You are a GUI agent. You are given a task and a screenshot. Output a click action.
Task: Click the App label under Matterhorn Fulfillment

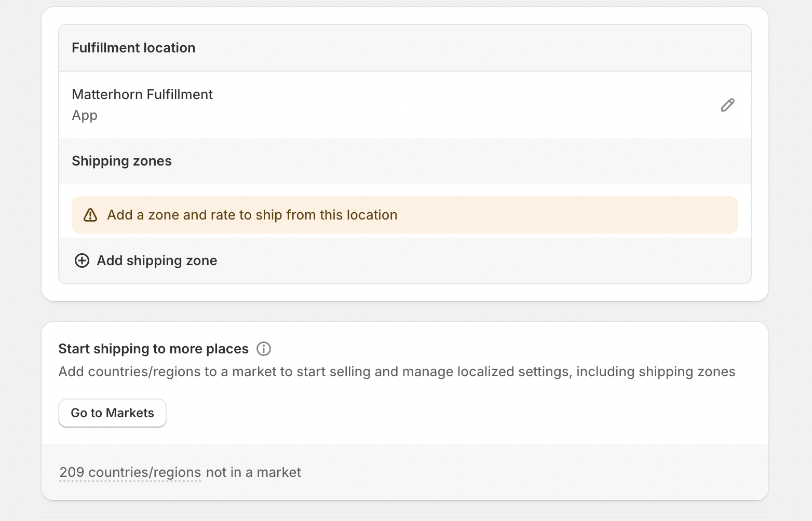85,115
